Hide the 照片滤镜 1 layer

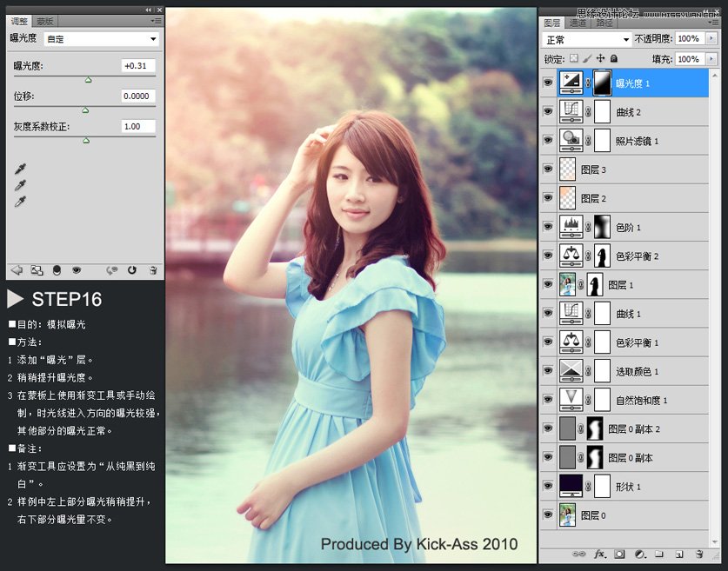[x=549, y=141]
